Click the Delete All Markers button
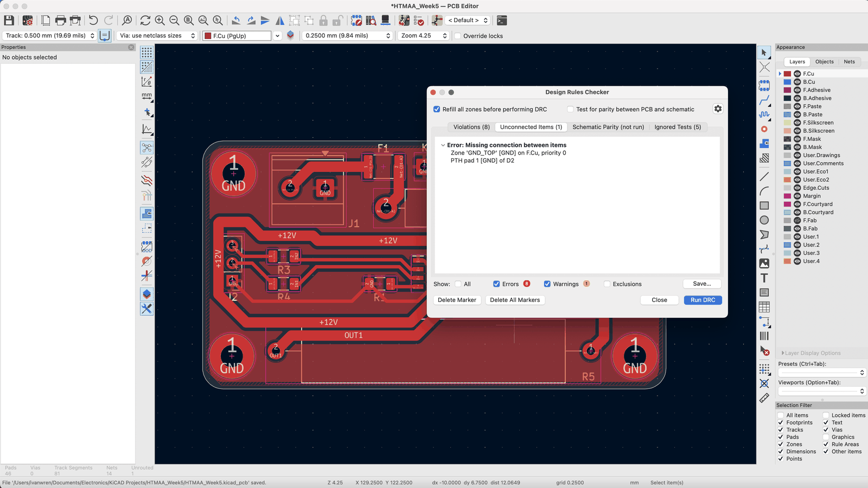This screenshot has height=488, width=868. click(515, 300)
